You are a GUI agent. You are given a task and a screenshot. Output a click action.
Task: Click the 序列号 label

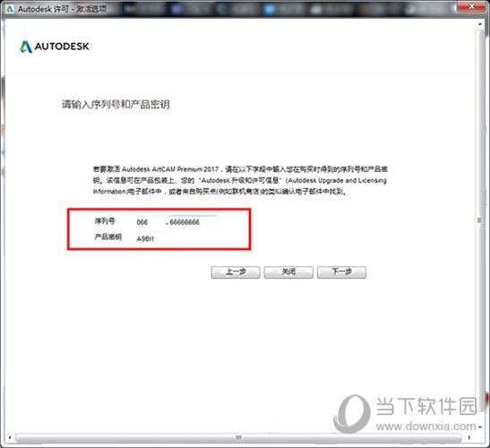(105, 221)
